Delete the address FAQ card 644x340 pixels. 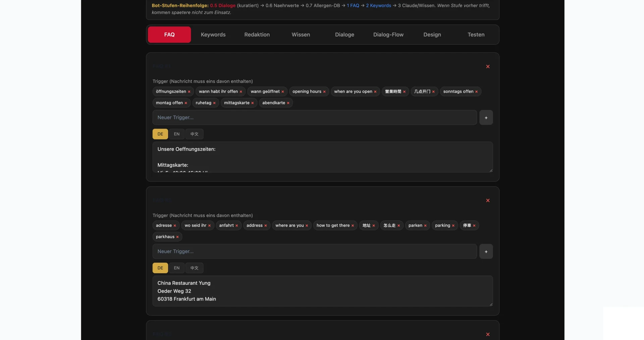(488, 201)
